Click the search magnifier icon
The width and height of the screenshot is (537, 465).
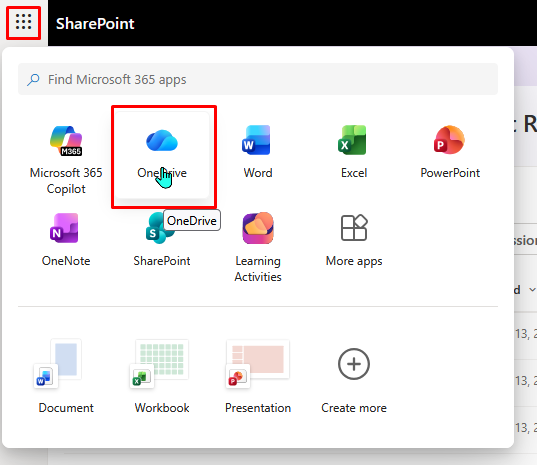click(x=33, y=79)
